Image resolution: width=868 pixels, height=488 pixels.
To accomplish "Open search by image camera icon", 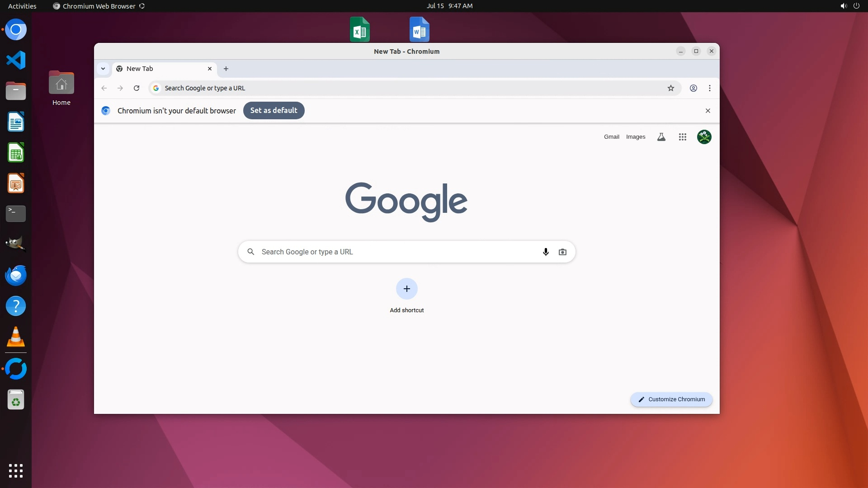I will (x=562, y=252).
